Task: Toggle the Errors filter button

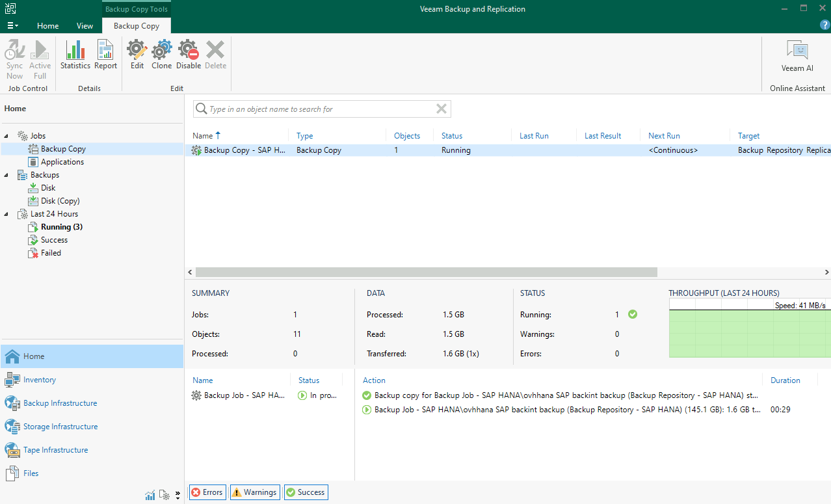Action: 207,492
